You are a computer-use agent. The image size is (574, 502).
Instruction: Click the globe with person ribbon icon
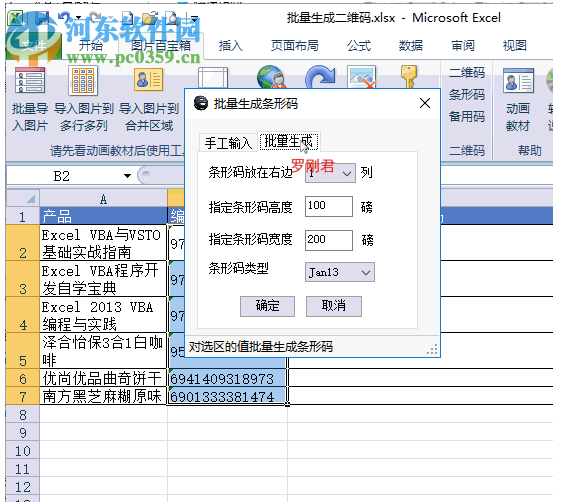(x=271, y=77)
